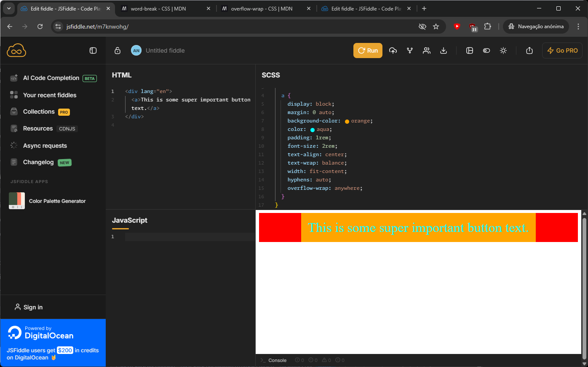Change the editor layout
This screenshot has width=588, height=367.
pyautogui.click(x=470, y=51)
